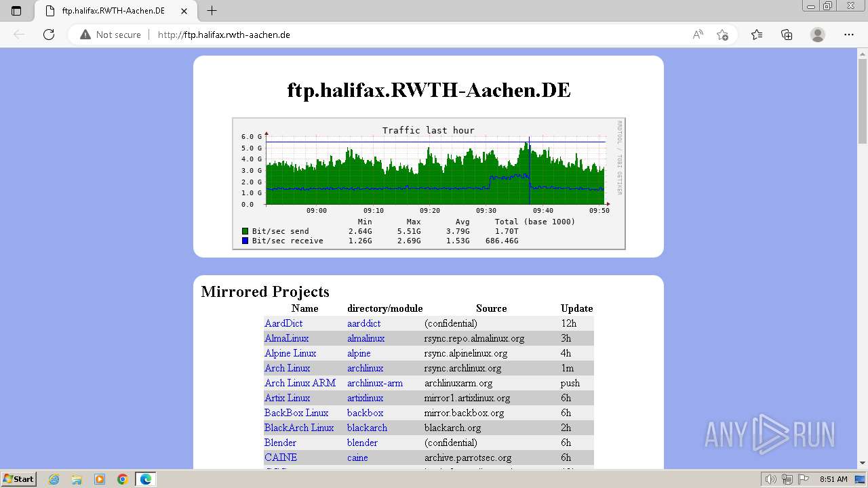
Task: Open the backbox directory link
Action: point(365,413)
